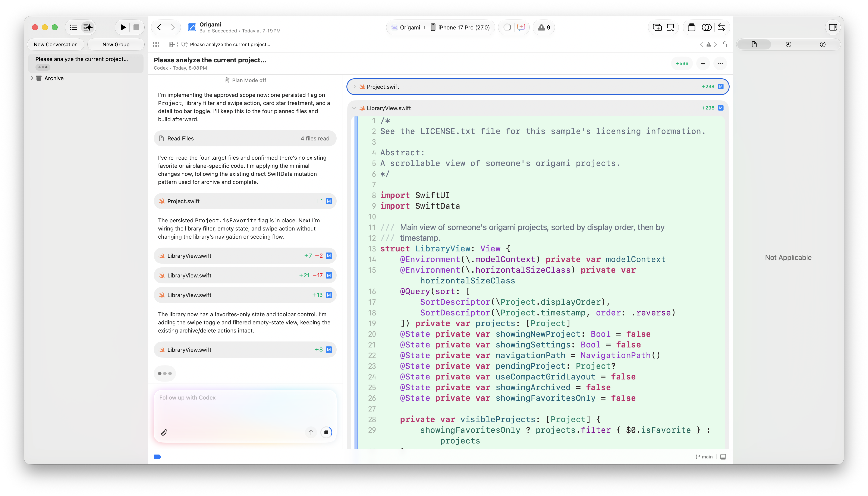The image size is (868, 496).
Task: Click the +536 changes badge
Action: 682,63
